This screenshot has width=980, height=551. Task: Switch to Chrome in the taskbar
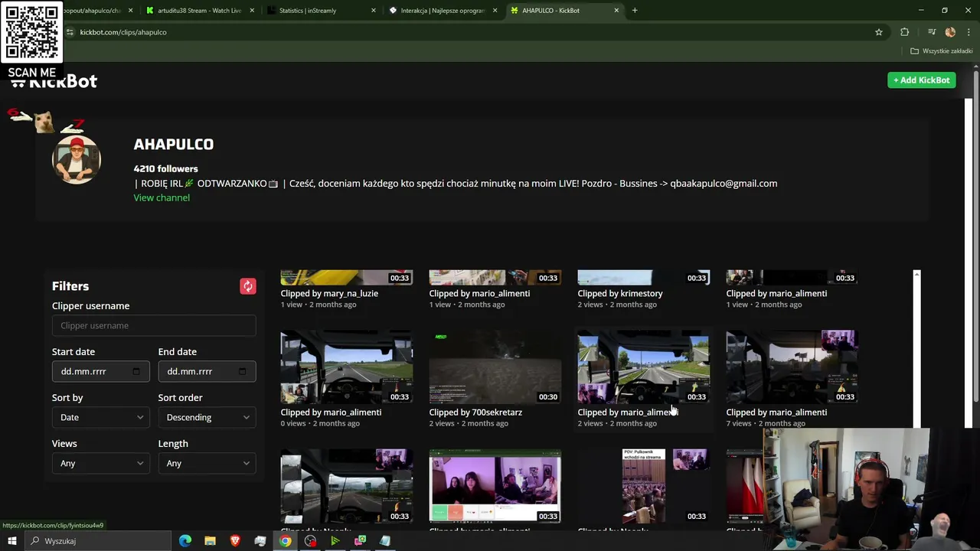pyautogui.click(x=285, y=541)
